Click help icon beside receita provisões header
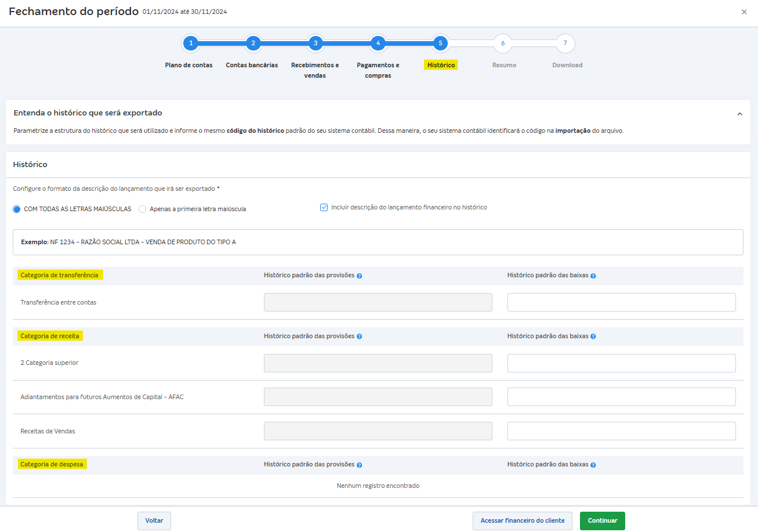Screen dimensions: 758x532 (360, 336)
